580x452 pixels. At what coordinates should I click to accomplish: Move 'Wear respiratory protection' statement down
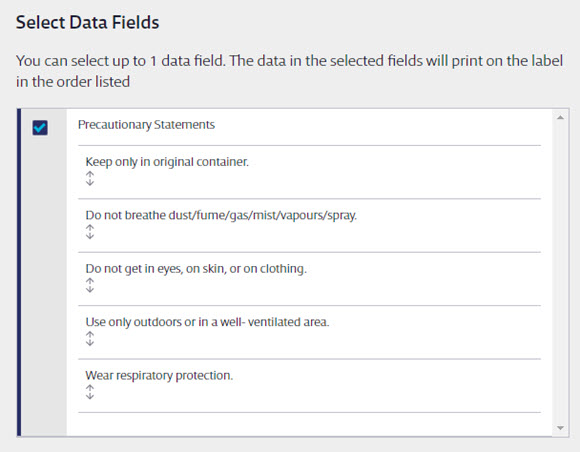(90, 396)
